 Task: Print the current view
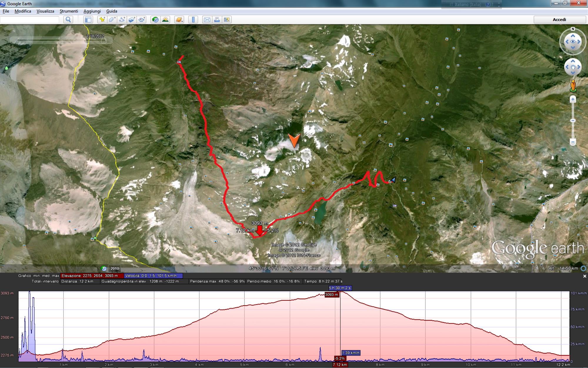click(217, 20)
